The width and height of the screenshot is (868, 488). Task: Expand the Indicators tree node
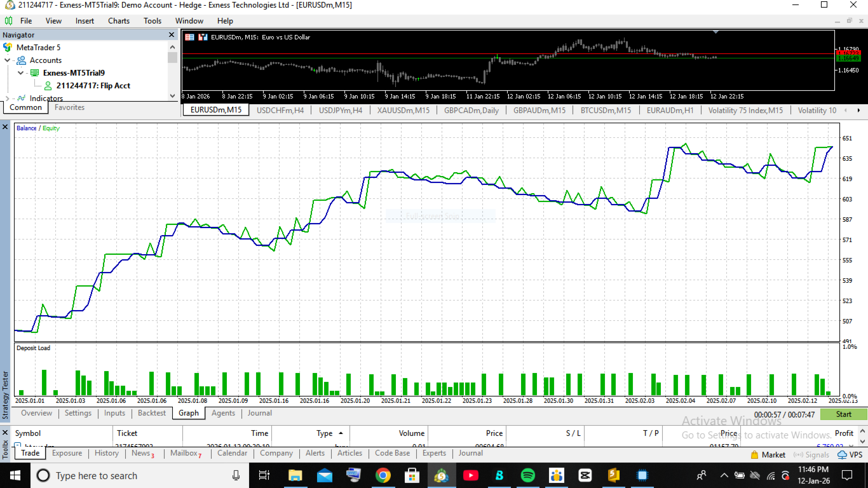pos(8,98)
